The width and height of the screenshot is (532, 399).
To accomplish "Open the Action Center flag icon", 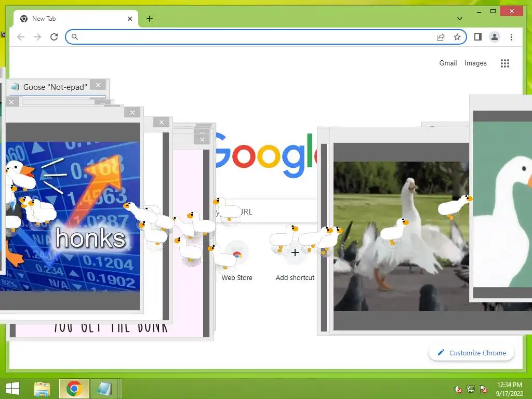I will click(483, 389).
